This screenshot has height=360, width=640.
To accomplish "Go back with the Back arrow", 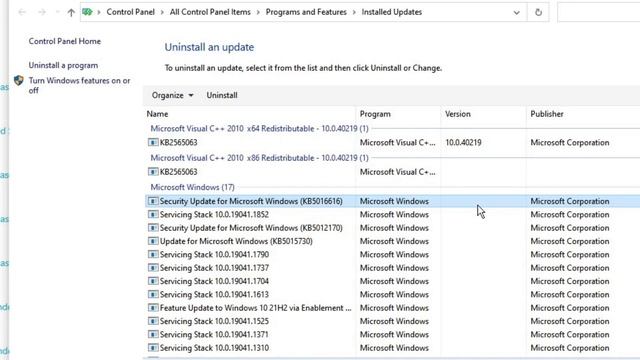I will pyautogui.click(x=22, y=12).
